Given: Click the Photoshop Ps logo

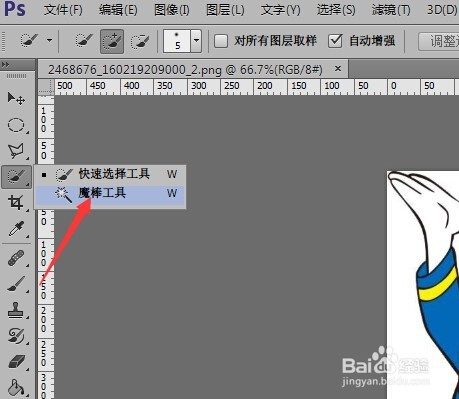Looking at the screenshot, I should tap(15, 9).
